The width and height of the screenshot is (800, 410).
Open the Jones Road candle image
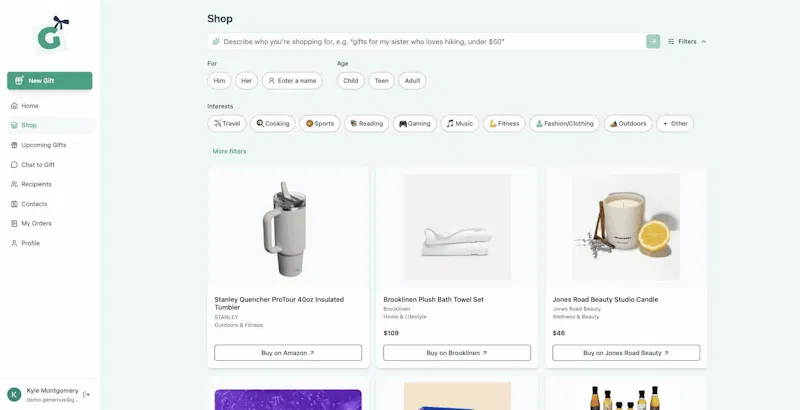click(626, 227)
